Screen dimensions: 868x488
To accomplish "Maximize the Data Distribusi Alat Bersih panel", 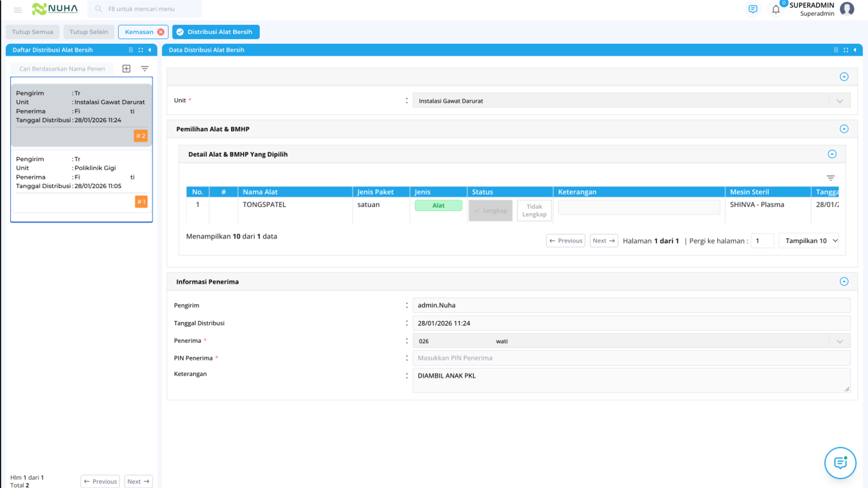I will point(846,50).
